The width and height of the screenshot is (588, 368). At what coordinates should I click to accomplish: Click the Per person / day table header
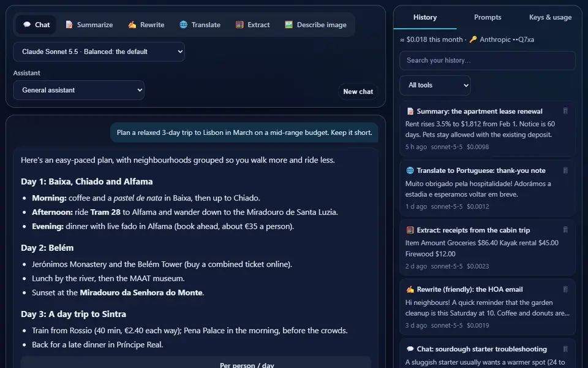(x=247, y=365)
